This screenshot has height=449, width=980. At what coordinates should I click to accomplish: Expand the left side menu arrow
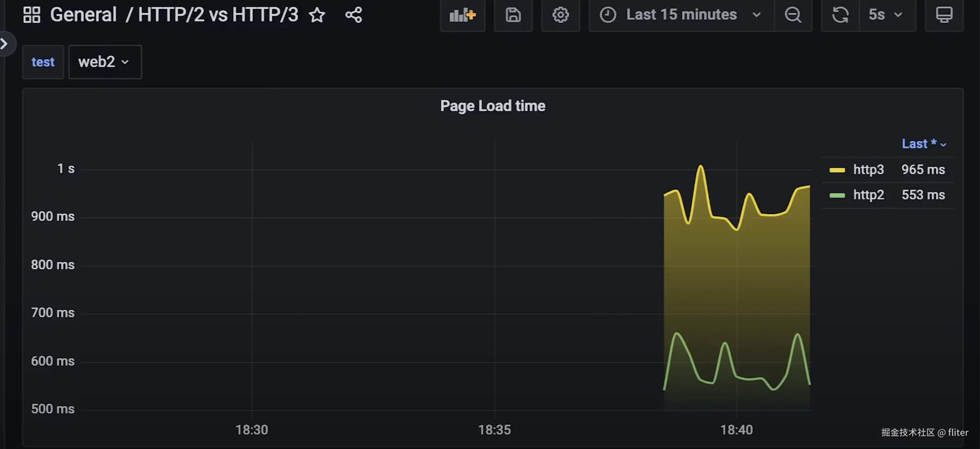(x=5, y=44)
